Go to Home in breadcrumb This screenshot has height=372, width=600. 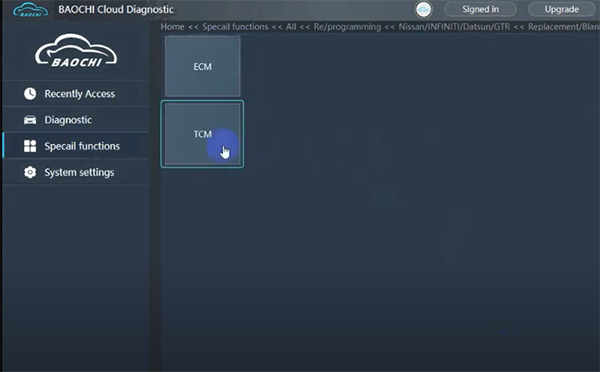pos(172,27)
